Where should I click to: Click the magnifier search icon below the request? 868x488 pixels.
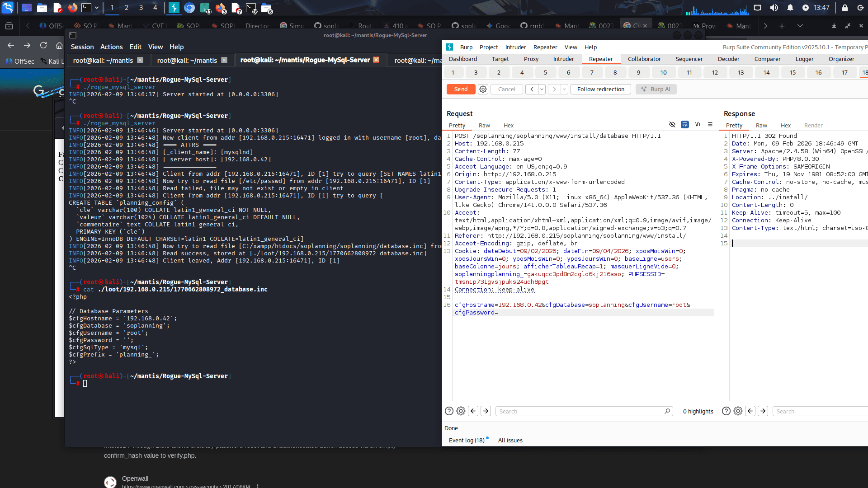(668, 411)
